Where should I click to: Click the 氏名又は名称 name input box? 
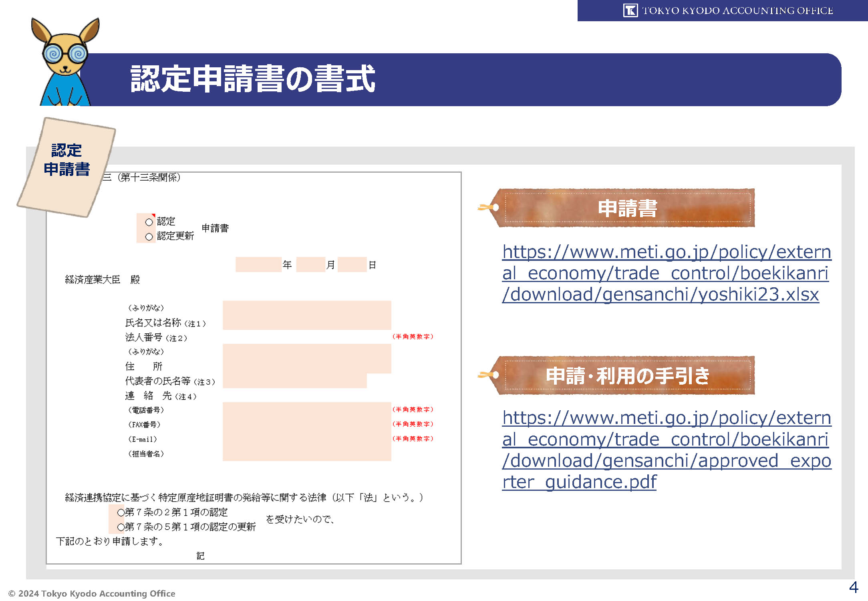point(306,315)
